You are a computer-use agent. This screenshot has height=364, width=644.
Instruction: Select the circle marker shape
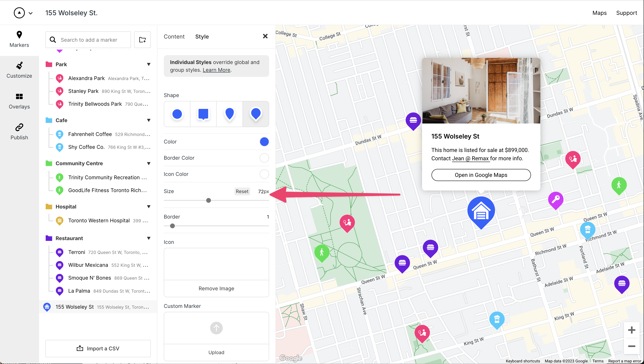coord(177,114)
